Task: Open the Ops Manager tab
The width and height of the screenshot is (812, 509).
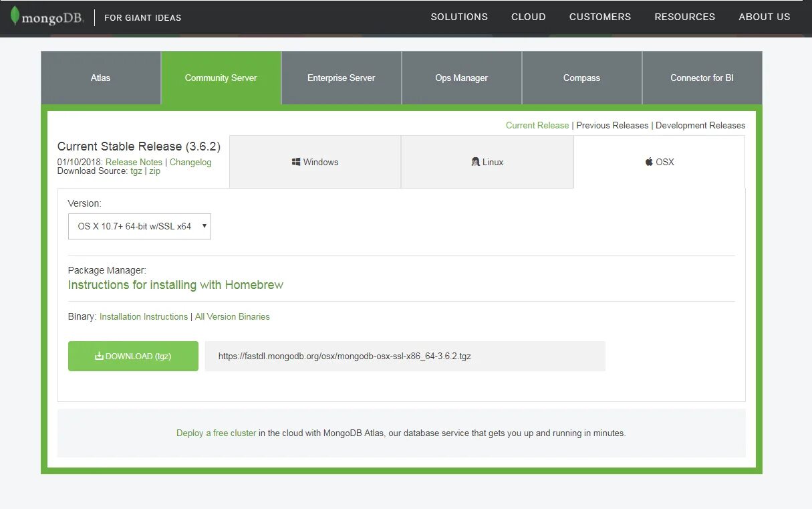Action: tap(462, 78)
